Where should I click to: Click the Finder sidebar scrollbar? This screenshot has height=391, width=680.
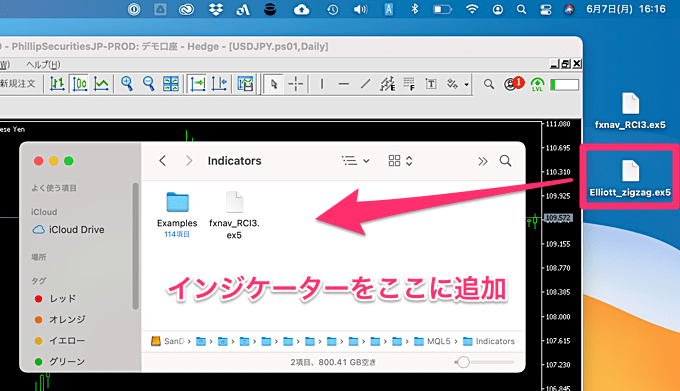(135, 246)
